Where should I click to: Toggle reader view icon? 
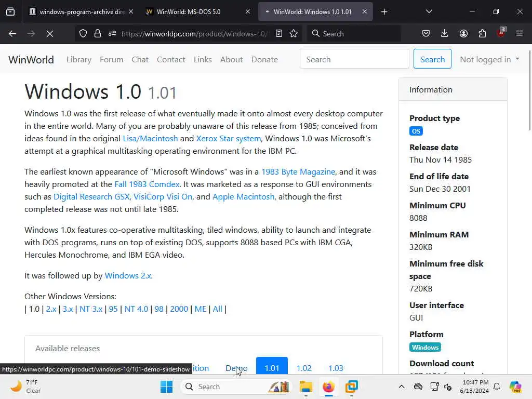coord(279,34)
